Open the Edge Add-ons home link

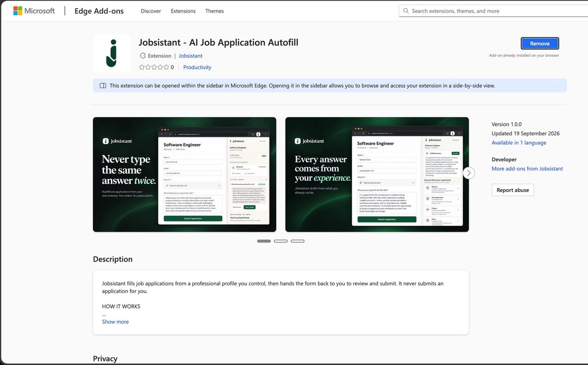(x=99, y=11)
